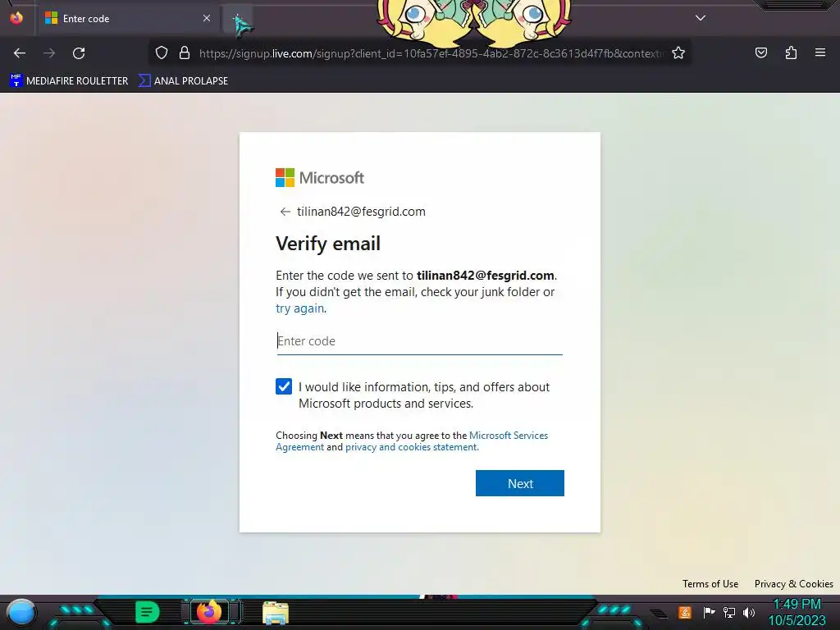Bookmark this page with the star icon

coord(678,53)
